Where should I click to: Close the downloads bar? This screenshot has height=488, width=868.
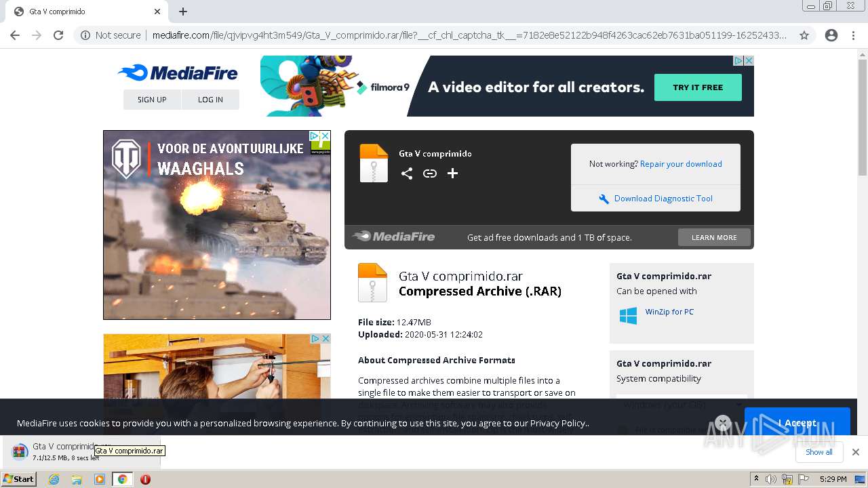pyautogui.click(x=856, y=452)
